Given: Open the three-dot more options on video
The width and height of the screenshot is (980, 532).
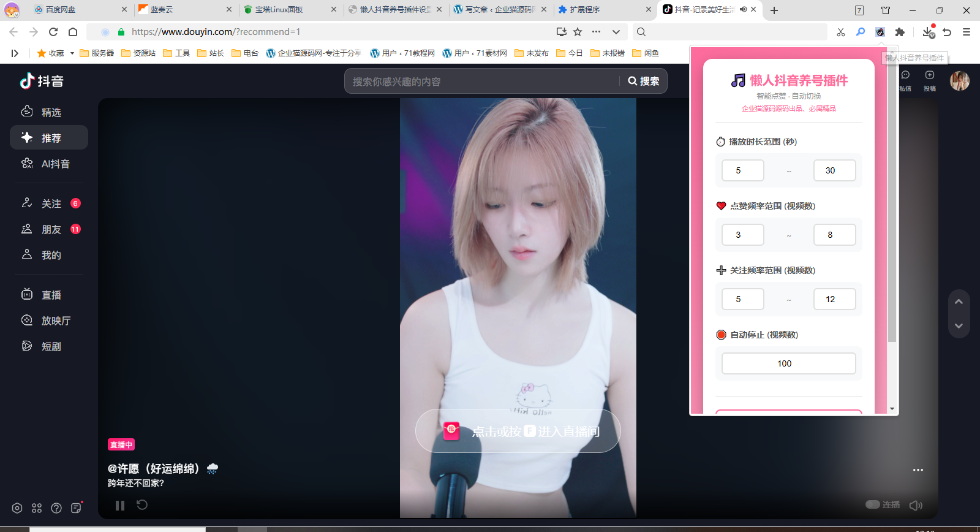Looking at the screenshot, I should (x=918, y=470).
